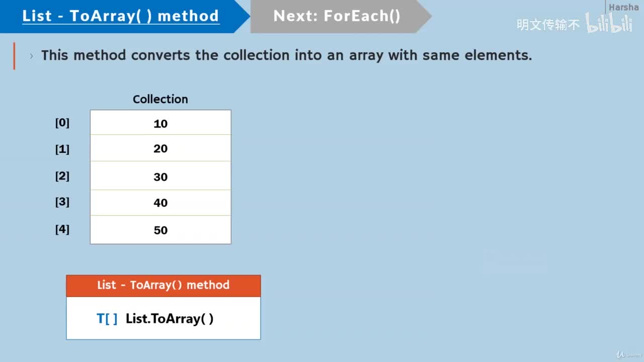Select the collection cell containing 20
Image resolution: width=644 pixels, height=362 pixels.
point(160,148)
